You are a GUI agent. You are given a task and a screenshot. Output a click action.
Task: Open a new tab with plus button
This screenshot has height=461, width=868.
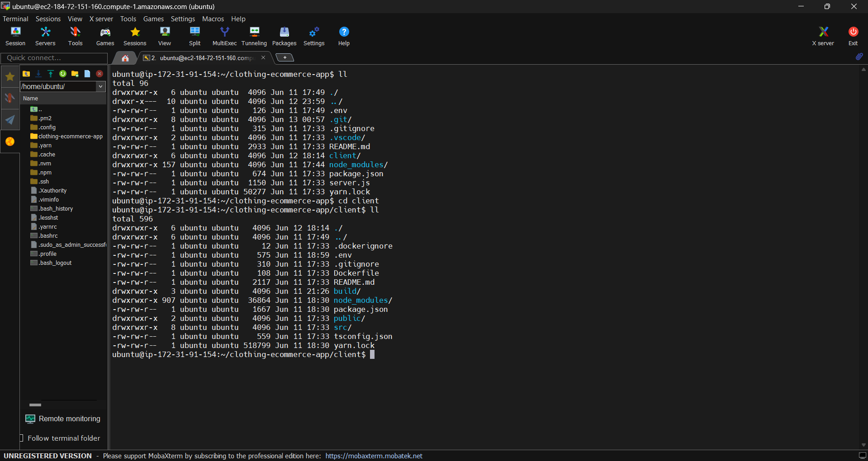(x=285, y=57)
